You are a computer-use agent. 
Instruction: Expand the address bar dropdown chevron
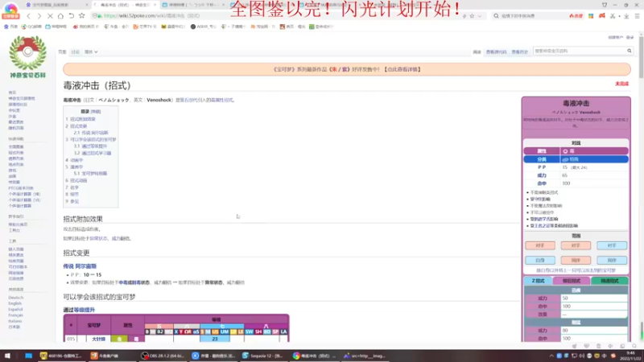pyautogui.click(x=479, y=16)
